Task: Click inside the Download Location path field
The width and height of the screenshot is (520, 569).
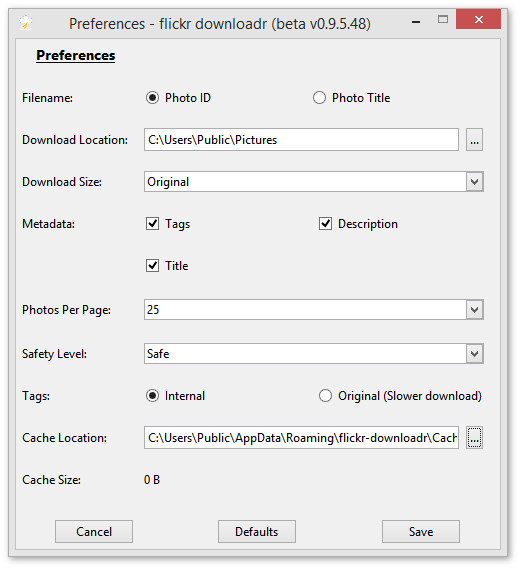Action: point(301,140)
